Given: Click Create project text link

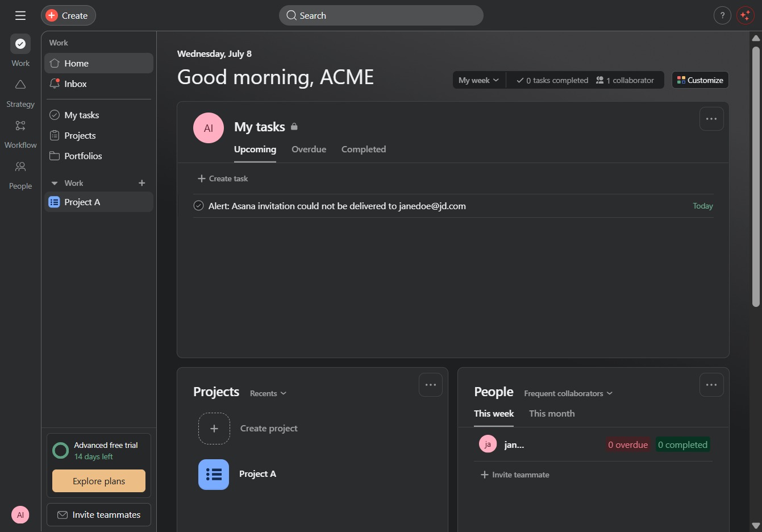Looking at the screenshot, I should 269,429.
